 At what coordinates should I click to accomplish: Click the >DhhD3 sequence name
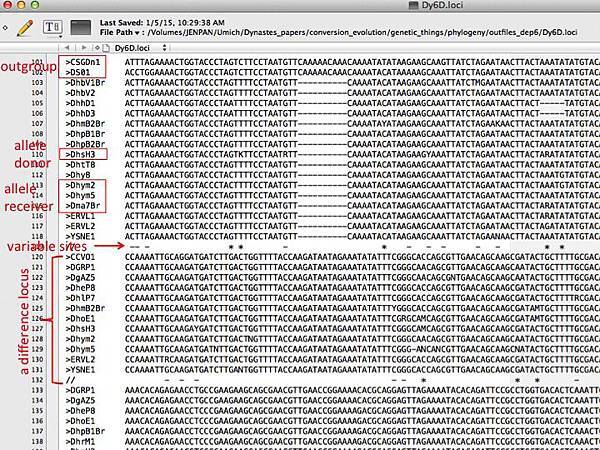[x=80, y=114]
